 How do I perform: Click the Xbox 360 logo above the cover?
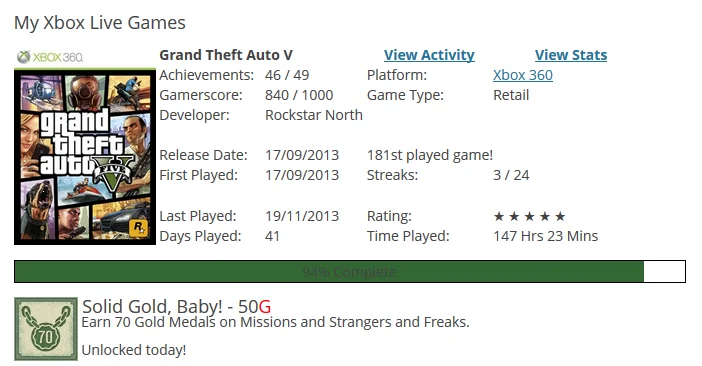(x=50, y=57)
